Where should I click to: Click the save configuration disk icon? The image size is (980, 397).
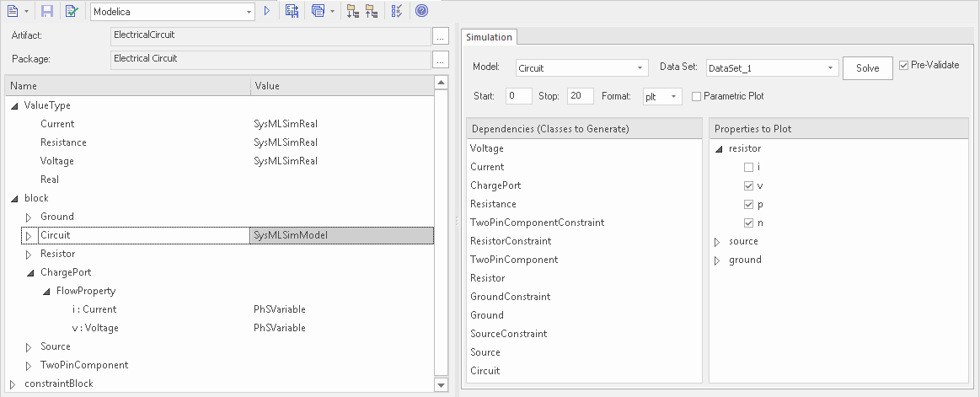pyautogui.click(x=48, y=11)
